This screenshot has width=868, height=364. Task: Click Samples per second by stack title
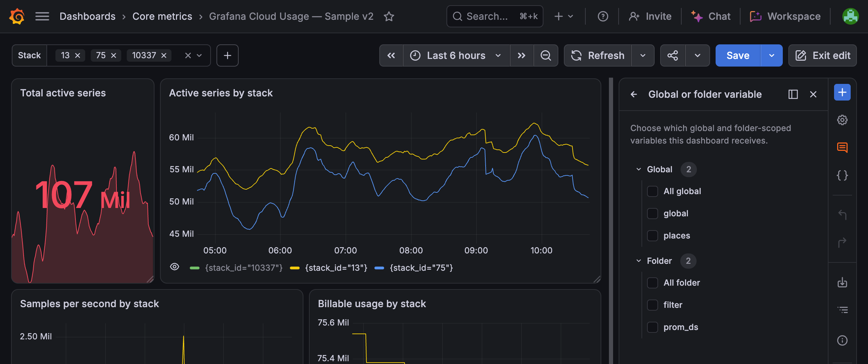pyautogui.click(x=89, y=304)
